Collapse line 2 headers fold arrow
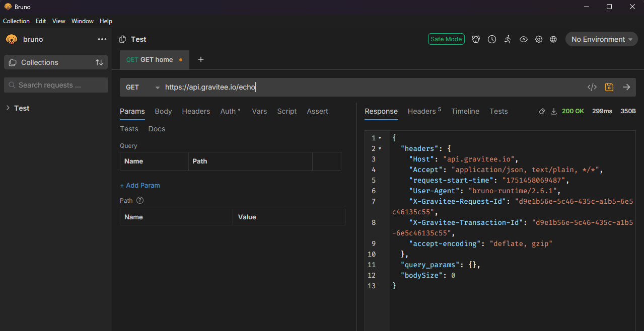 (x=380, y=148)
